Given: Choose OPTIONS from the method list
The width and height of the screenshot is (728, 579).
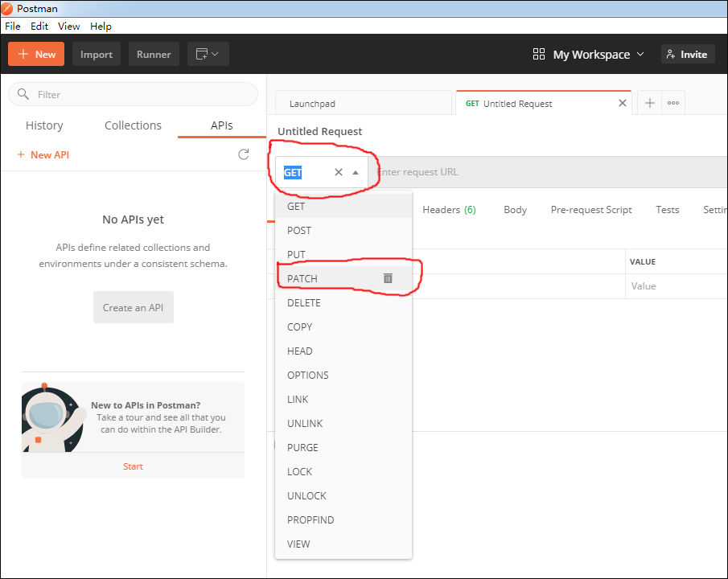Looking at the screenshot, I should point(343,376).
